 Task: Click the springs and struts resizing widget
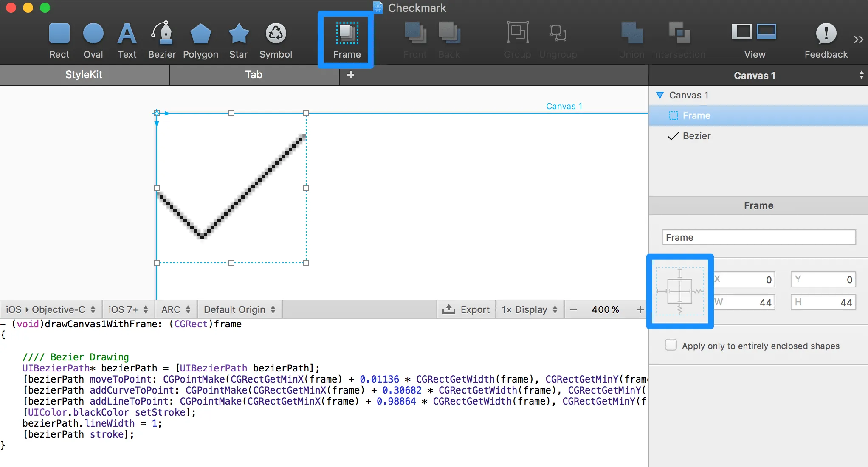680,291
